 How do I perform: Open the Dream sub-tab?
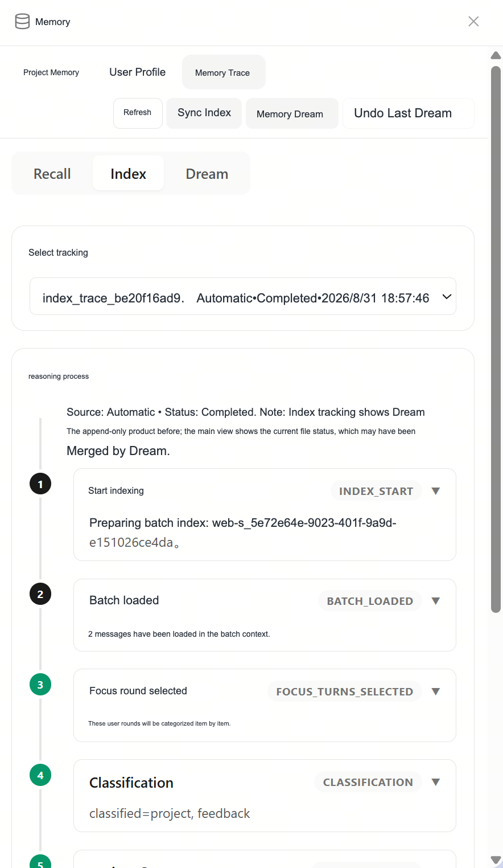207,174
